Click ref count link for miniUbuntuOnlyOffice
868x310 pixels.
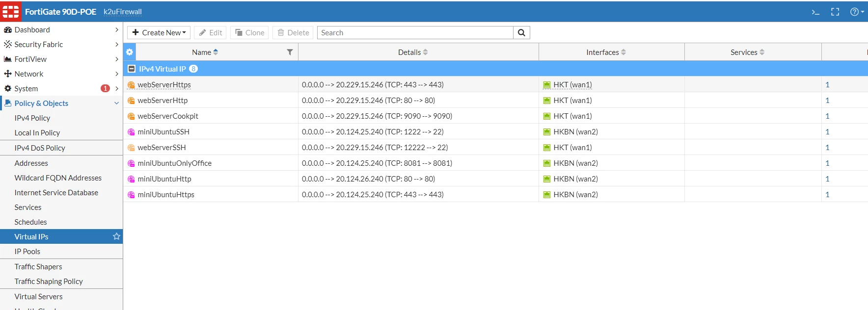coord(827,163)
